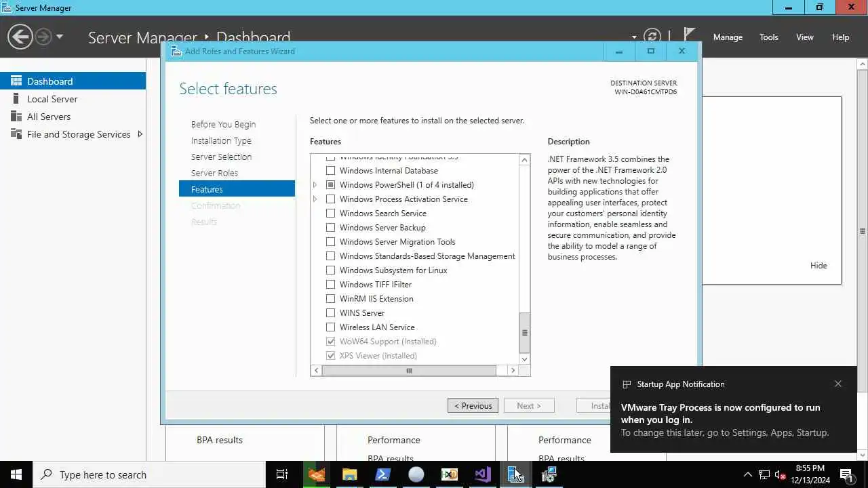The image size is (868, 488).
Task: Go to Server Roles step
Action: point(214,173)
